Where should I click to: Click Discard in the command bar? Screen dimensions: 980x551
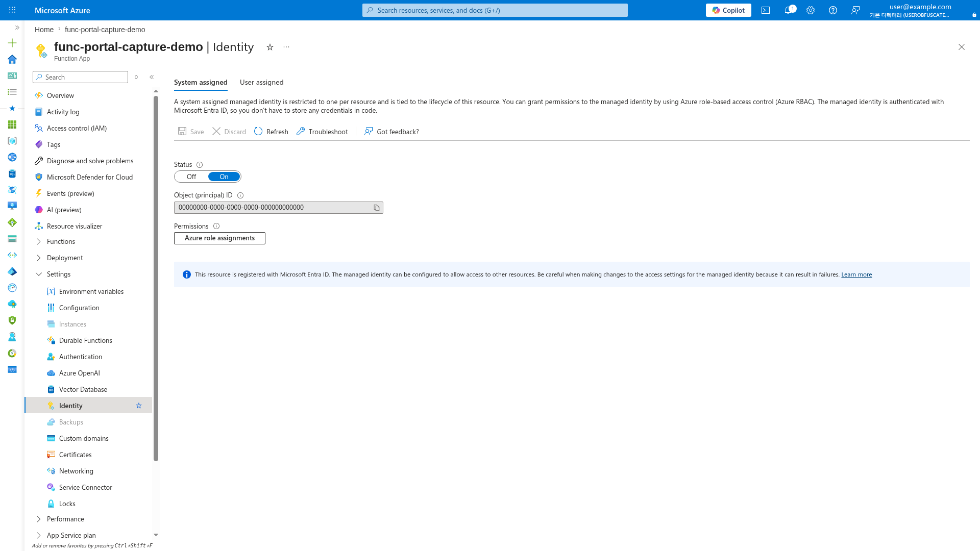[x=229, y=132]
